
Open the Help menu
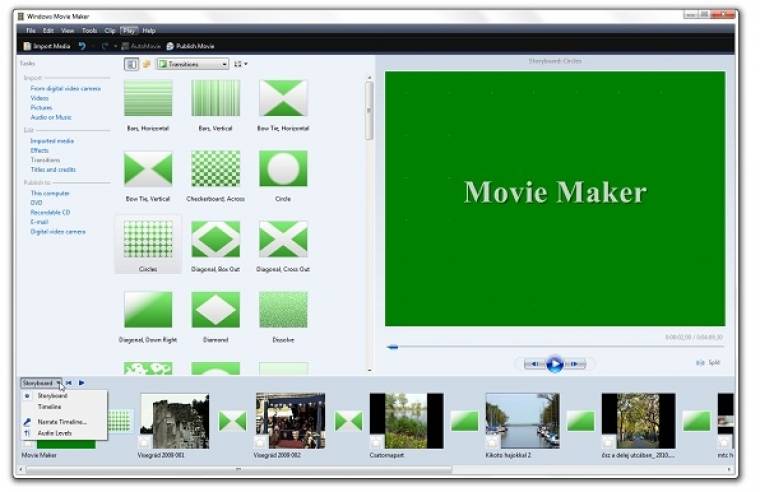click(x=149, y=31)
